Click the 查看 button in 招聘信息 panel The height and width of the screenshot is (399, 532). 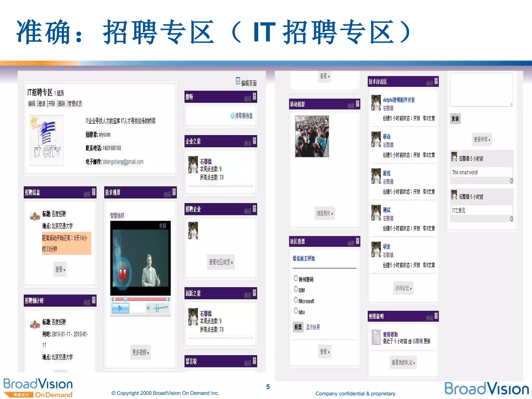pyautogui.click(x=60, y=269)
